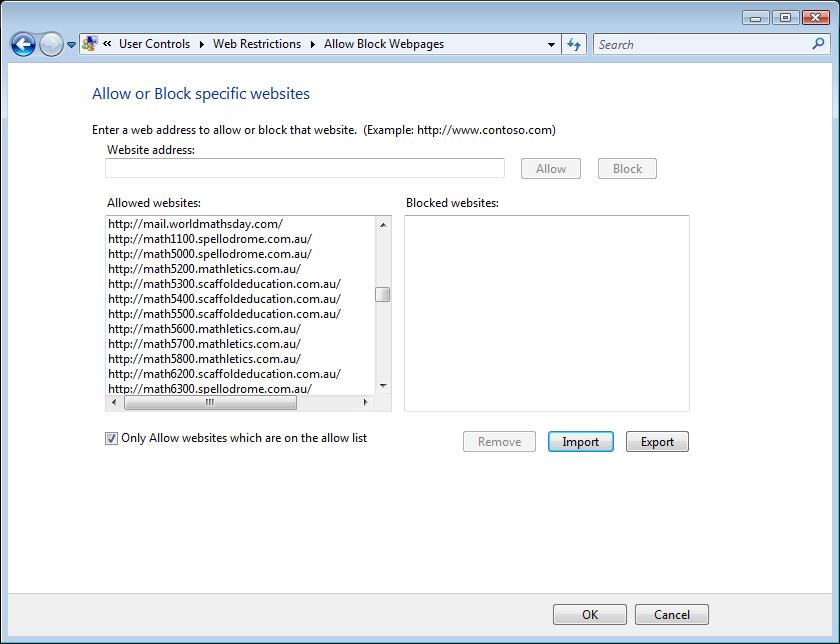This screenshot has height=644, width=840.
Task: Click the search magnifier icon
Action: pos(818,44)
